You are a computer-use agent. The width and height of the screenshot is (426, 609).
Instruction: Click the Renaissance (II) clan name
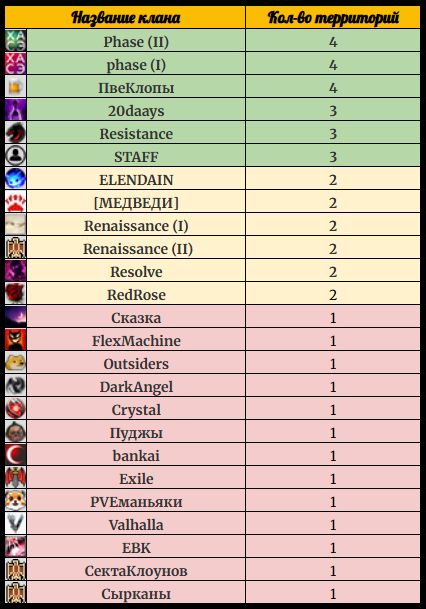[138, 249]
